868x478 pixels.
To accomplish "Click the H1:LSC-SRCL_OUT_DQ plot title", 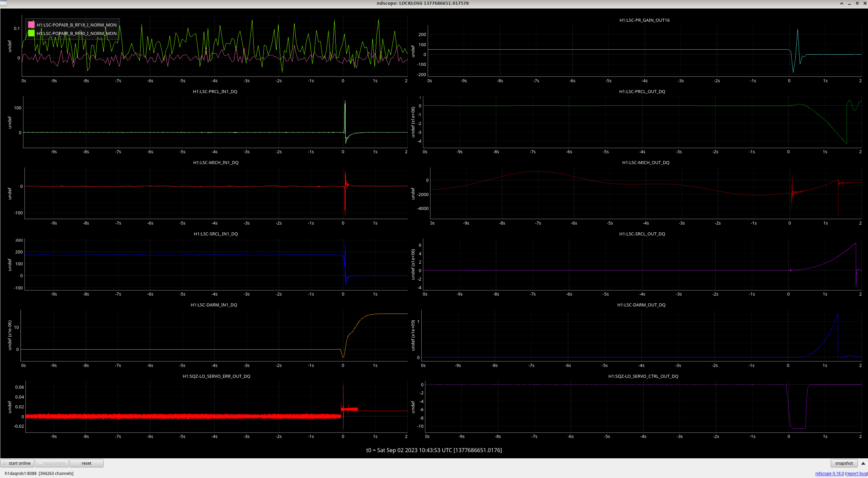I will (x=642, y=234).
